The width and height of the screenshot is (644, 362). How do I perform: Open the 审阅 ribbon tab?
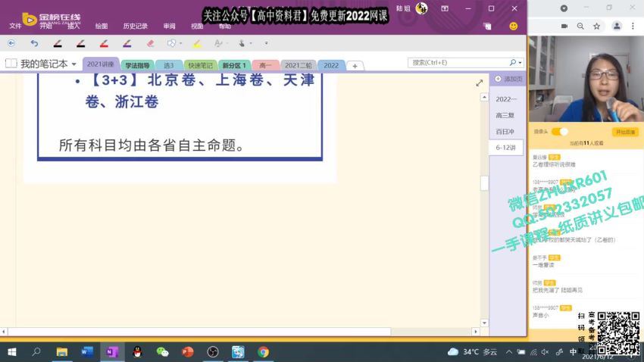point(169,26)
